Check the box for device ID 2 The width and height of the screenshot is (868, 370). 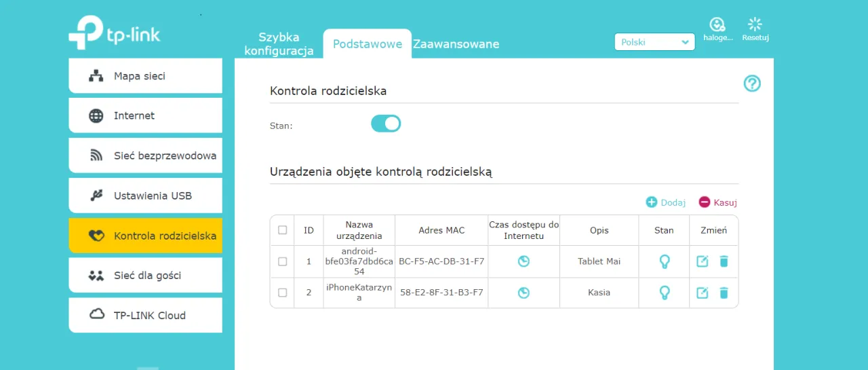[282, 293]
